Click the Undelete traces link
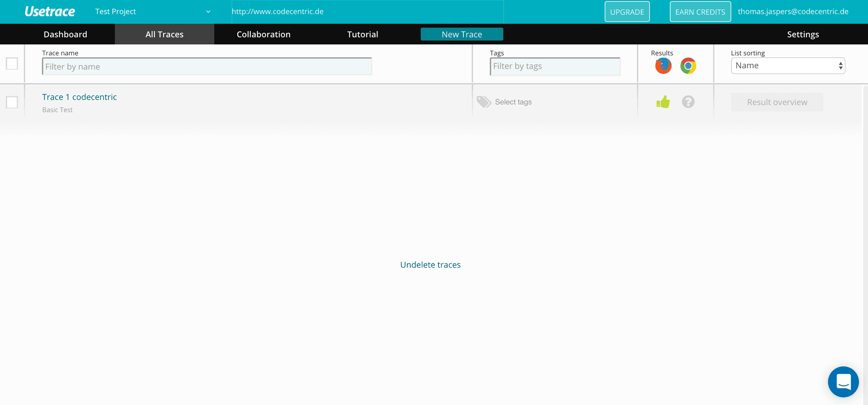 (x=430, y=265)
